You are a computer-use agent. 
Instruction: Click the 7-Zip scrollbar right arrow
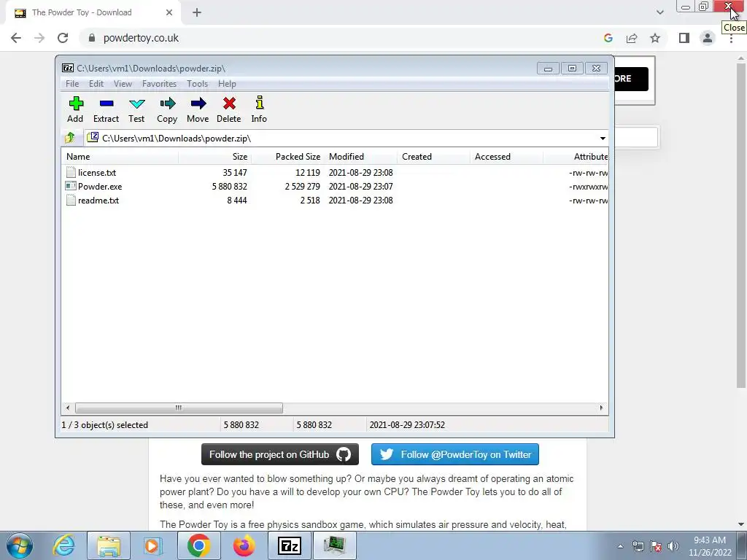coord(601,408)
